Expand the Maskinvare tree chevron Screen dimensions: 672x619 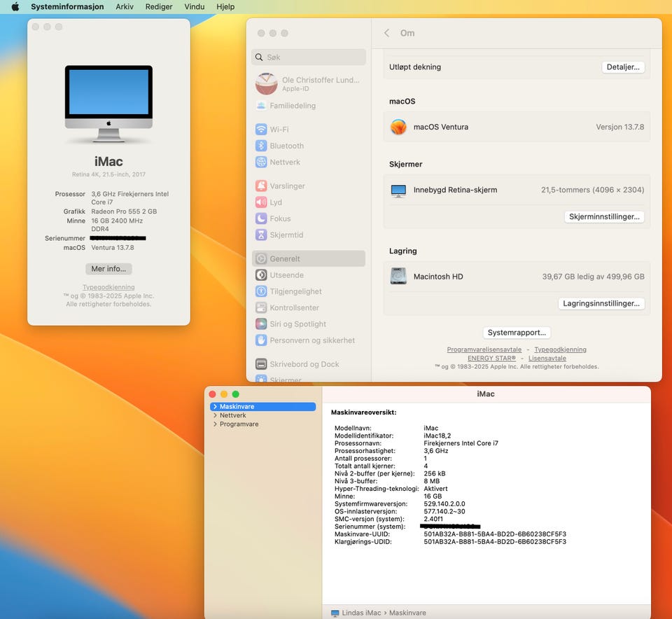(x=215, y=406)
